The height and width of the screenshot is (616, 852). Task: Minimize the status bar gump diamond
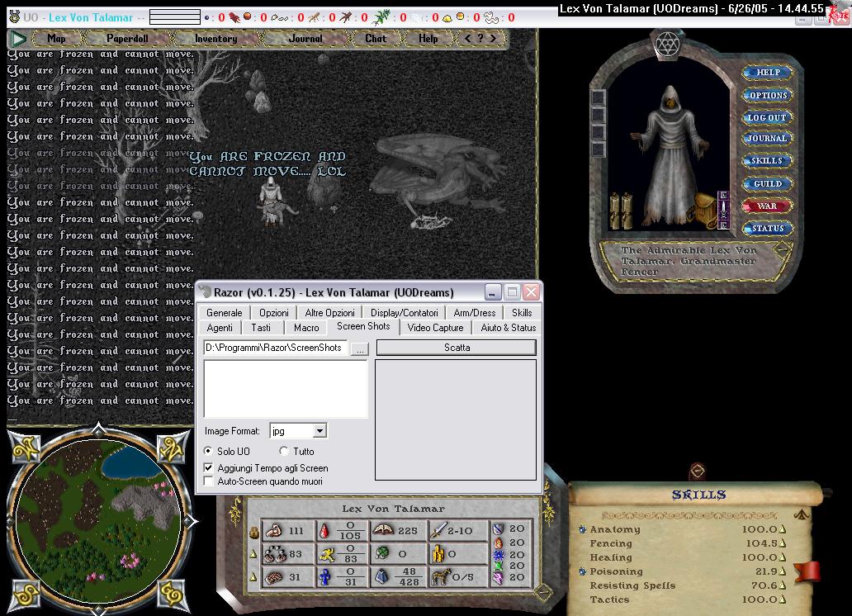tap(543, 591)
